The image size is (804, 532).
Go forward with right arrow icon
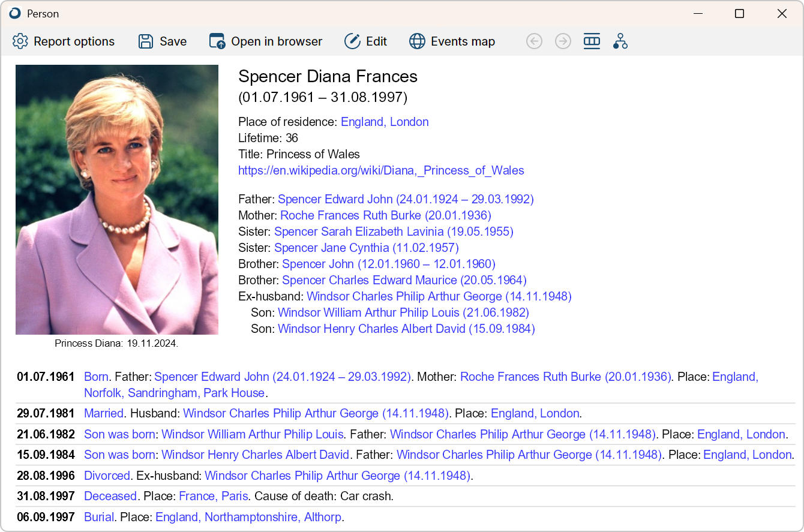point(563,41)
